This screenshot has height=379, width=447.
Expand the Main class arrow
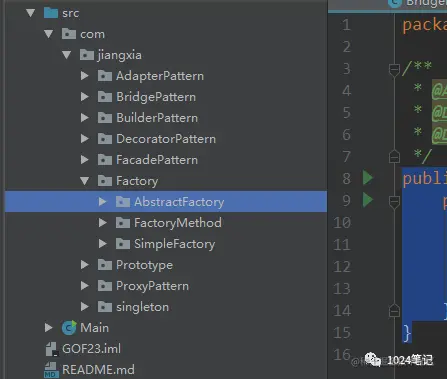(49, 328)
